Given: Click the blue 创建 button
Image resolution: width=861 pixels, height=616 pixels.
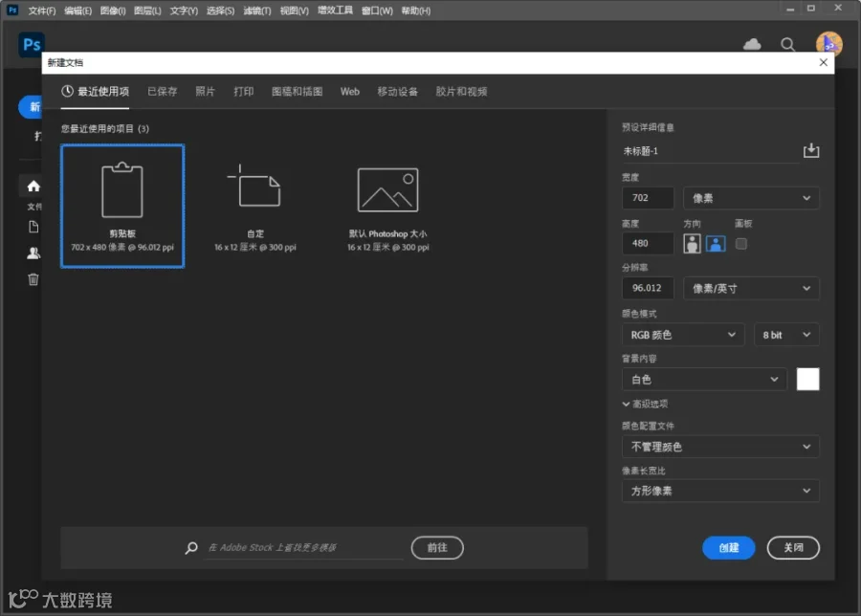Looking at the screenshot, I should [728, 547].
